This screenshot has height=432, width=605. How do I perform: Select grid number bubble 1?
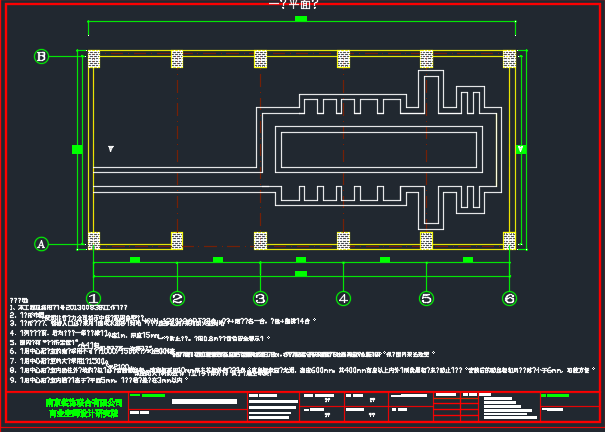point(93,298)
